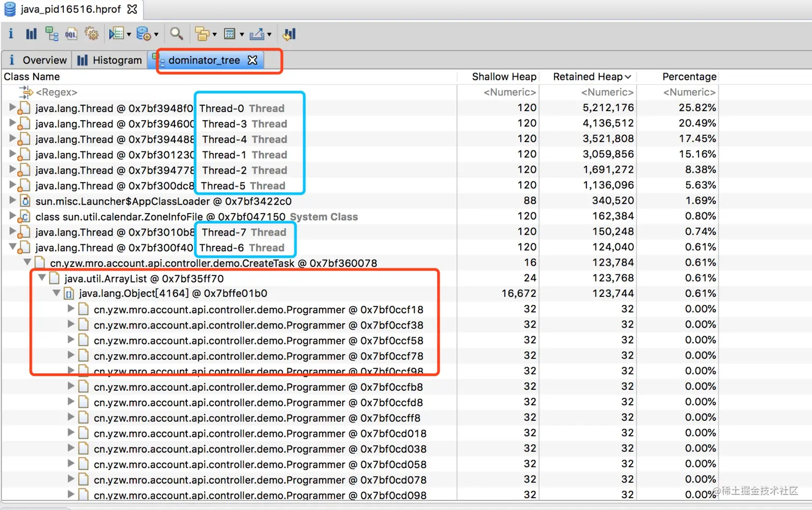812x510 pixels.
Task: Switch to the Histogram tab
Action: (110, 60)
